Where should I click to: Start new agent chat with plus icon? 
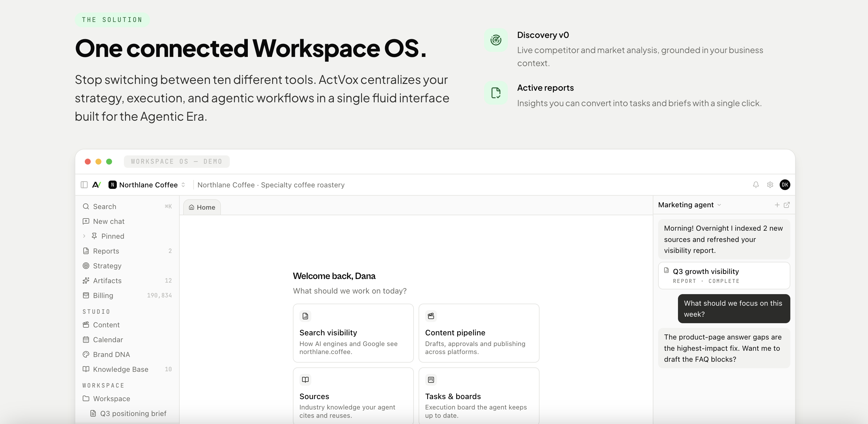coord(777,205)
